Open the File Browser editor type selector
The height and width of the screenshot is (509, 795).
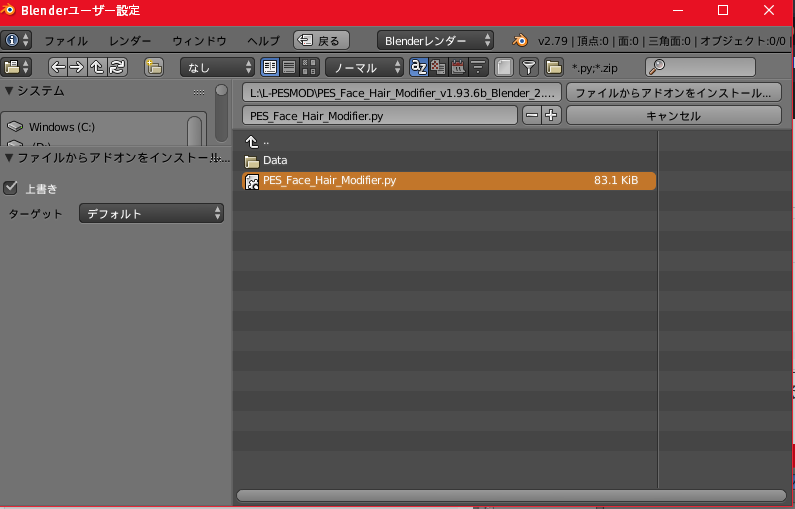pos(16,67)
